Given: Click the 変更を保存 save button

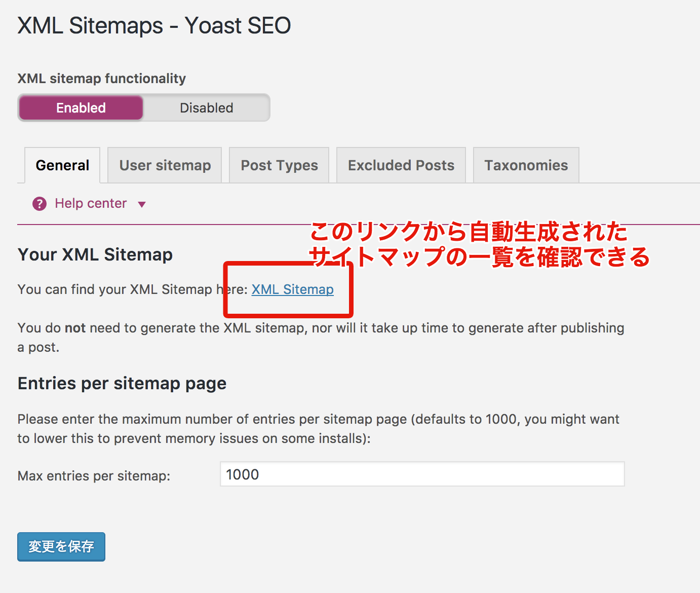Looking at the screenshot, I should point(61,547).
